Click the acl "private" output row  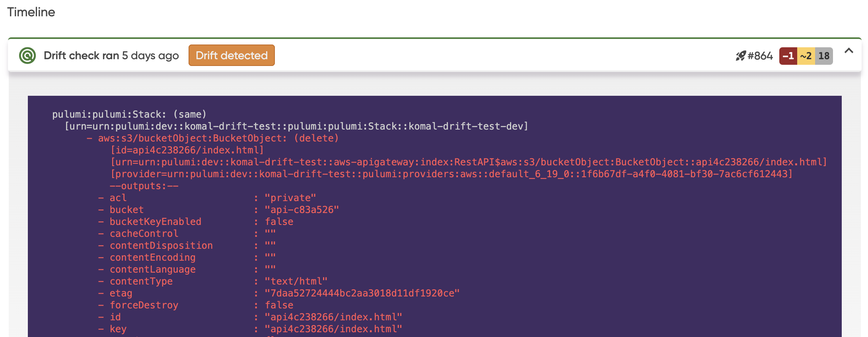(x=207, y=198)
